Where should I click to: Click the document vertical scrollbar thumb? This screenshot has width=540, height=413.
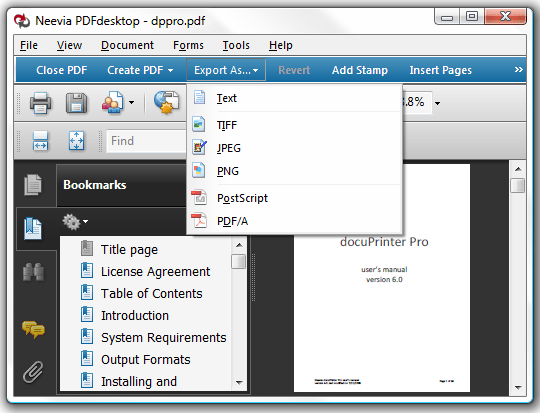click(518, 185)
